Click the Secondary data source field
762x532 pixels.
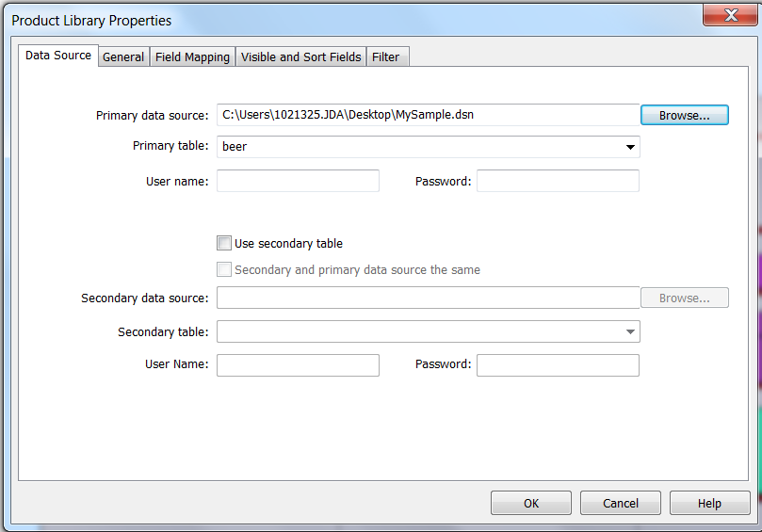[x=428, y=298]
